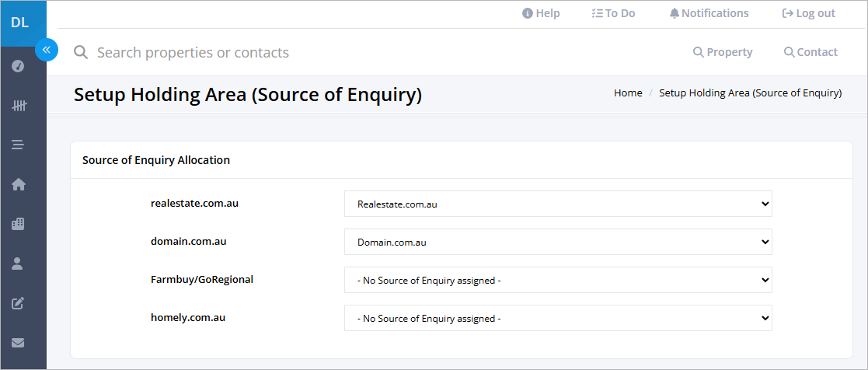Open Help in the top bar
Screen dimensions: 868x370
[x=541, y=13]
